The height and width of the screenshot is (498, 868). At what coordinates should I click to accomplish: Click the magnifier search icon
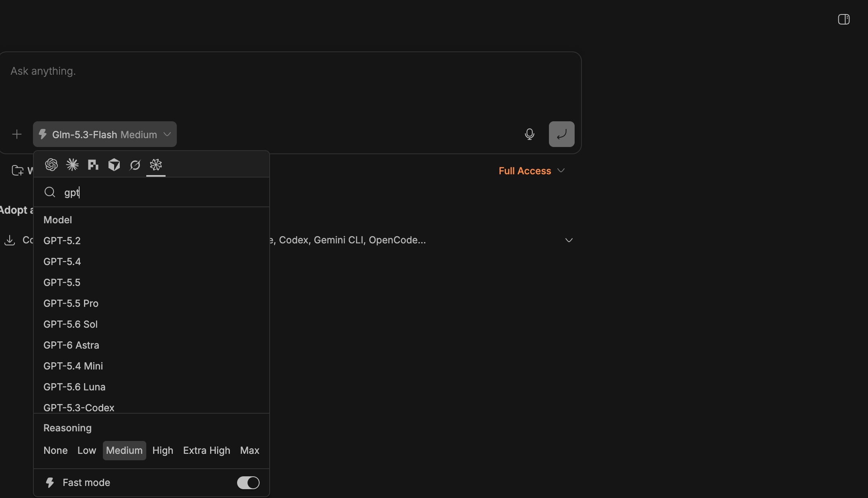coord(50,192)
